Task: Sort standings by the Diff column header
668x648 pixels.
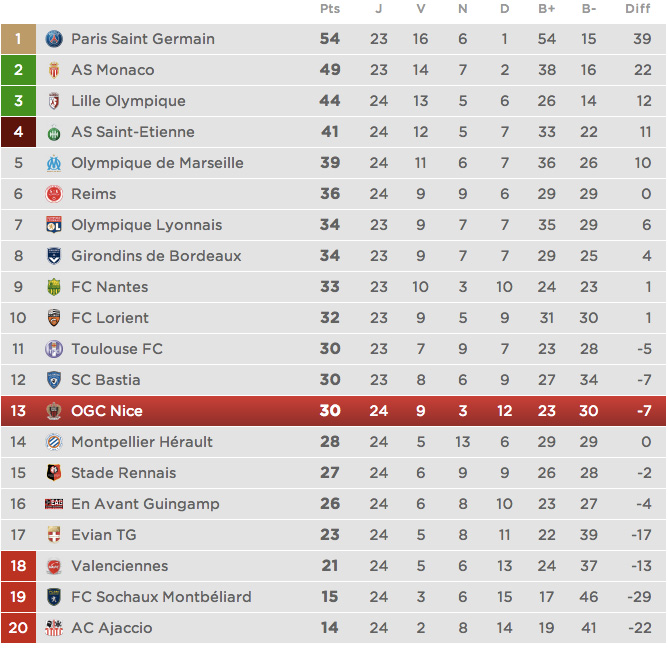Action: 637,9
